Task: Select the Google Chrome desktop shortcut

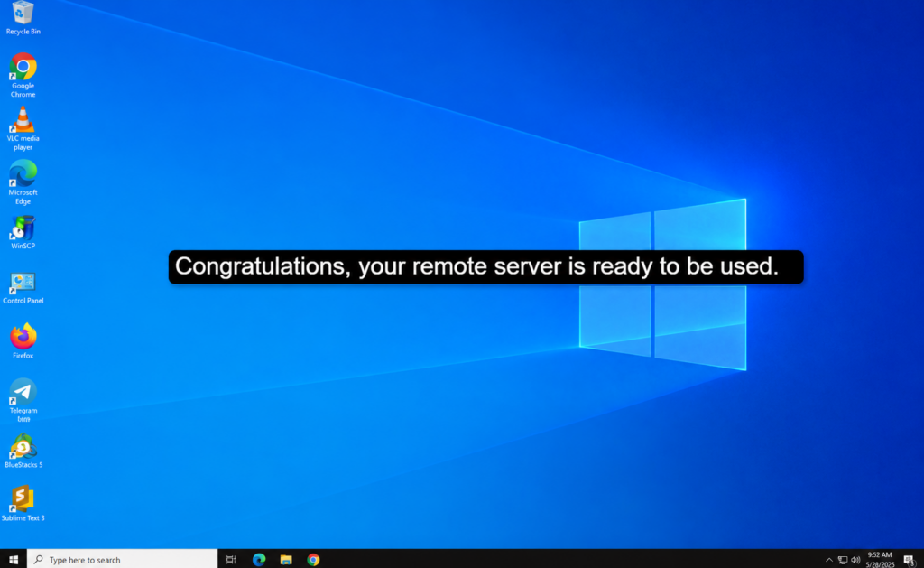Action: 23,75
